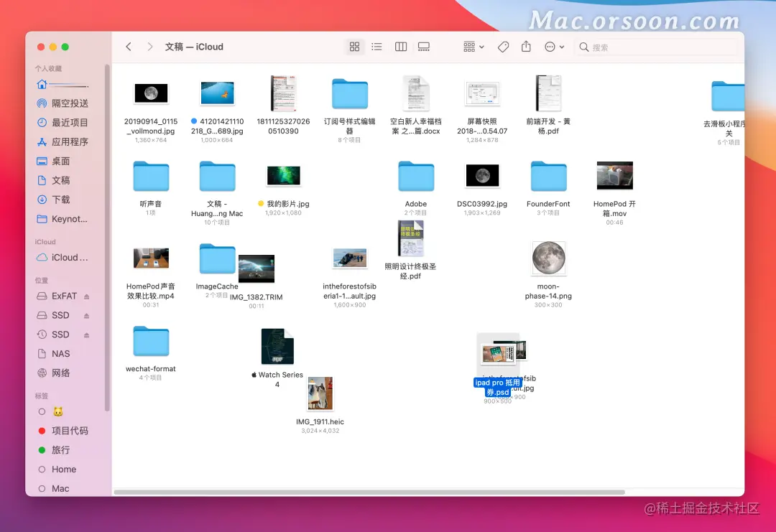Eject the first SSD volume
The image size is (776, 532).
tap(87, 316)
